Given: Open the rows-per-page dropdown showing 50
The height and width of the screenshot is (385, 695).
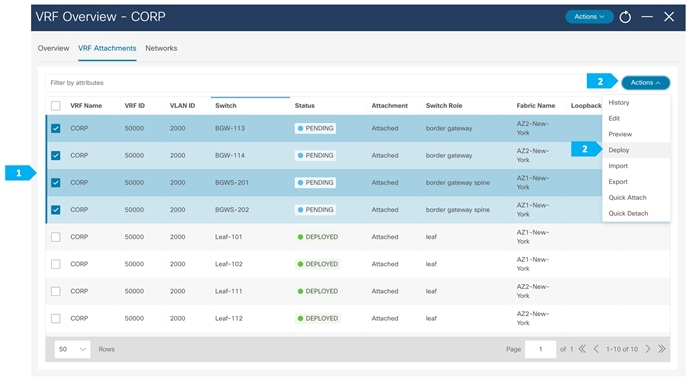Looking at the screenshot, I should click(72, 349).
